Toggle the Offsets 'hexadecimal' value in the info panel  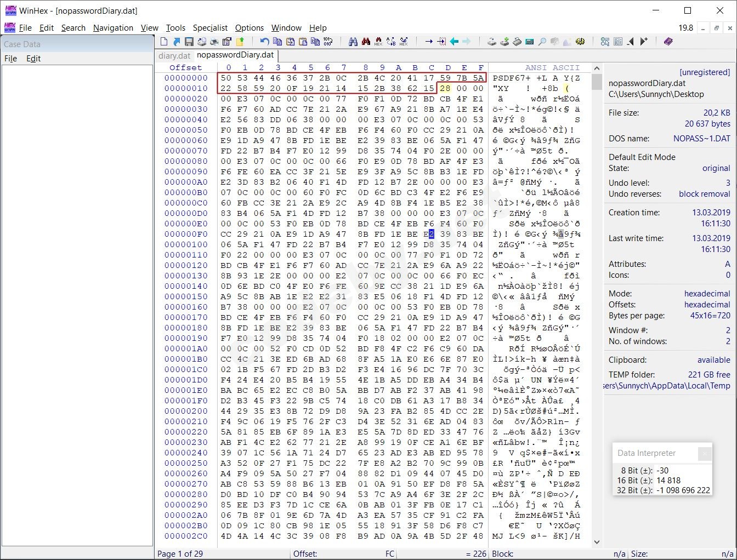[707, 305]
